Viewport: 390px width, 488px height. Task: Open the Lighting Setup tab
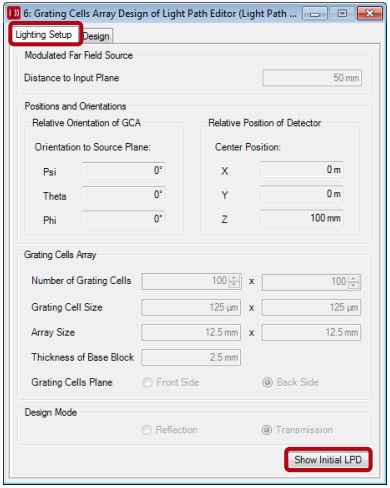click(44, 34)
